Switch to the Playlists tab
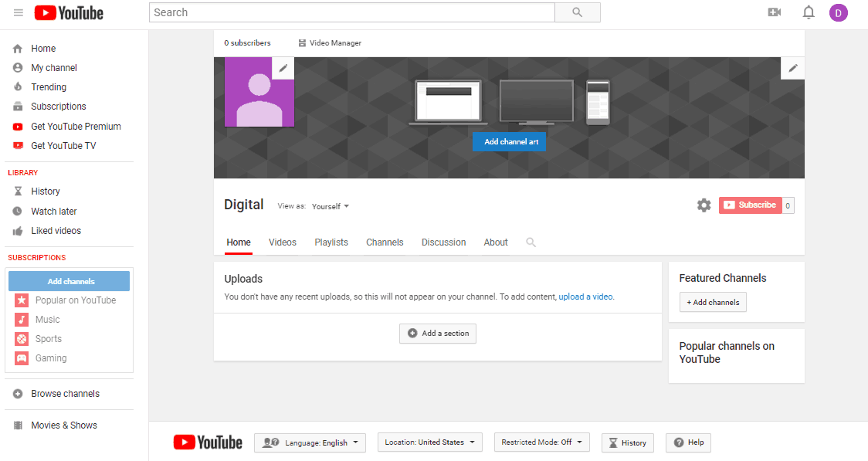868x461 pixels. [x=331, y=242]
